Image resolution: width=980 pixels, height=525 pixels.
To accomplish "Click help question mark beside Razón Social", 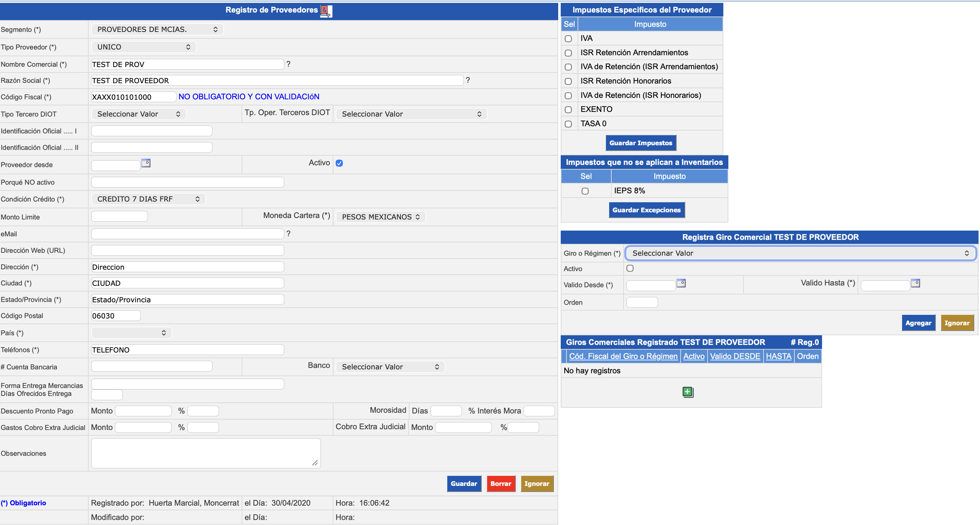I will click(x=467, y=80).
